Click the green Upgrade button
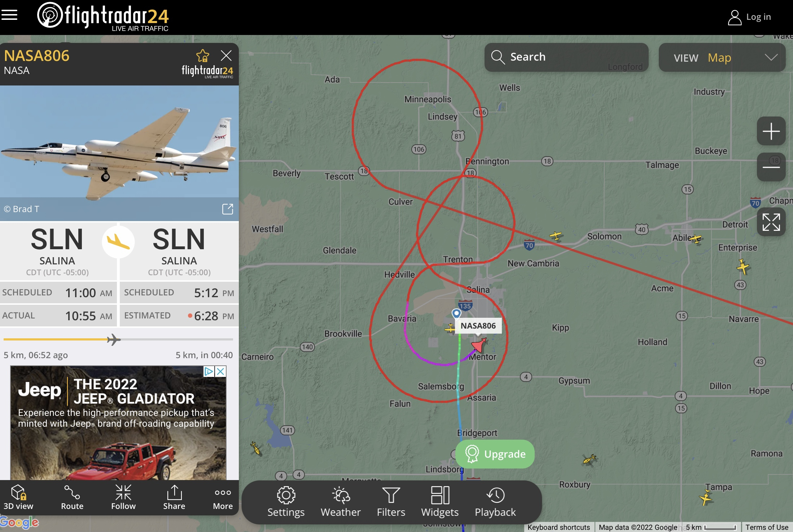The width and height of the screenshot is (793, 532). point(495,454)
